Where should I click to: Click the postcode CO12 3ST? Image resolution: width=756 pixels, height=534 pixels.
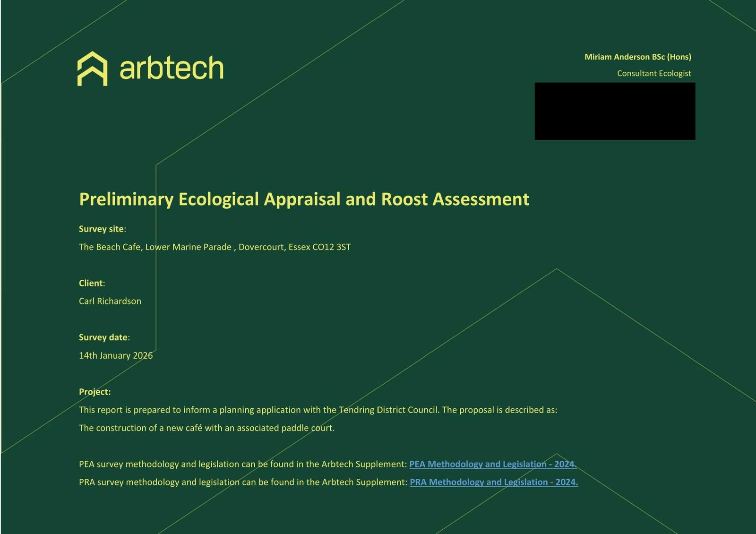331,247
